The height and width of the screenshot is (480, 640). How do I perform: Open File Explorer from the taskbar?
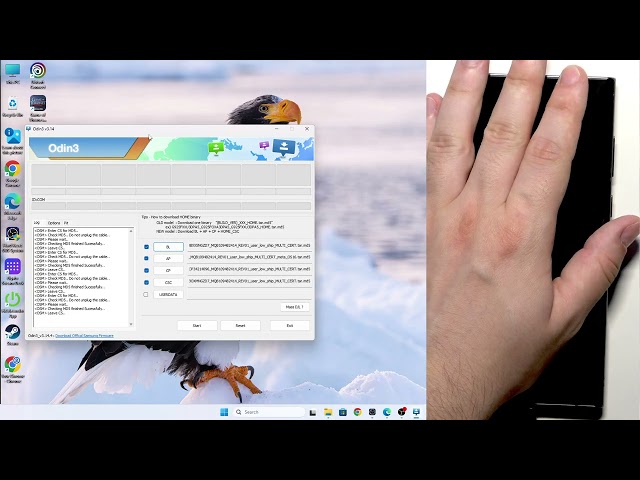tap(328, 412)
